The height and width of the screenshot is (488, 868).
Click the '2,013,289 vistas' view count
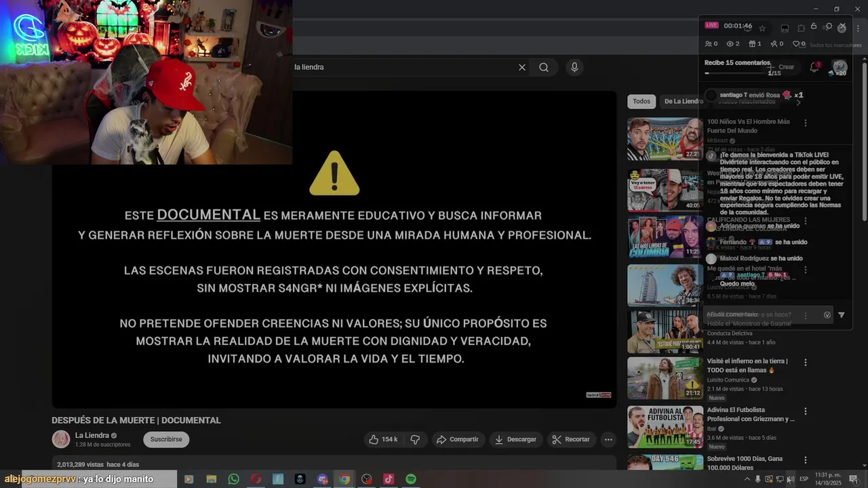[x=80, y=464]
